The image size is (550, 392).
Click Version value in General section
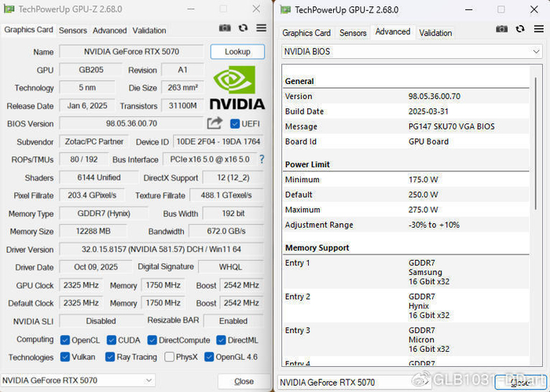(434, 97)
